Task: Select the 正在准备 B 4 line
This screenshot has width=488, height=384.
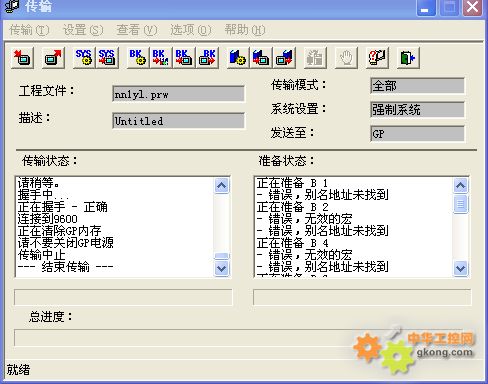Action: coord(292,243)
